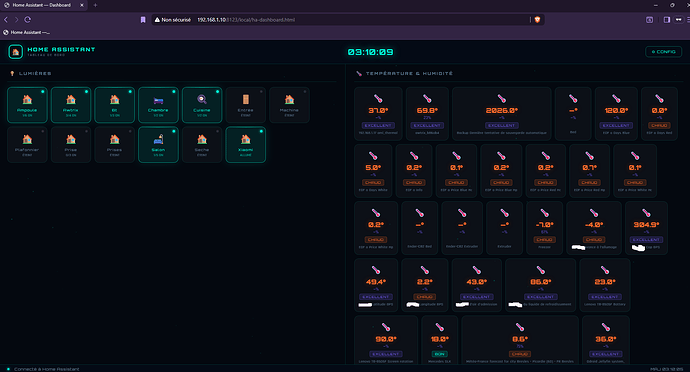Click the Extruder sensor card
The width and height of the screenshot is (690, 372).
coord(504,228)
